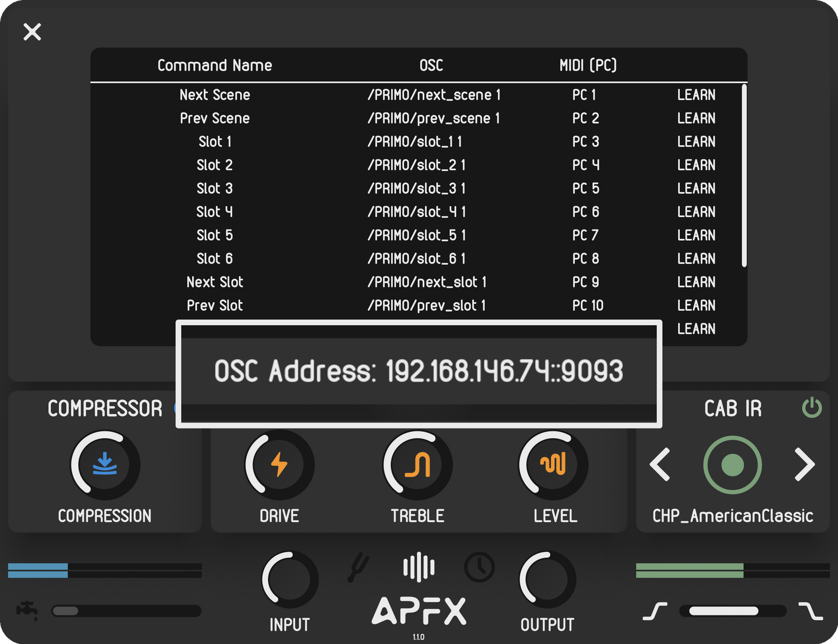
Task: Click the COMPRESSION knob download icon
Action: coord(105,464)
